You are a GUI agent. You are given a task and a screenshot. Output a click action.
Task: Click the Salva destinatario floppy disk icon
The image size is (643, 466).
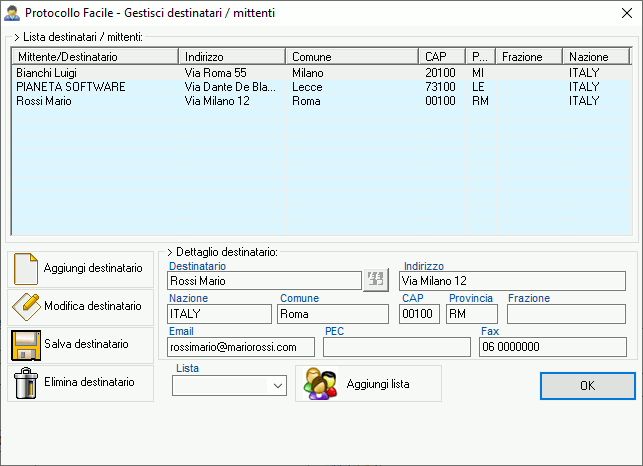click(25, 344)
